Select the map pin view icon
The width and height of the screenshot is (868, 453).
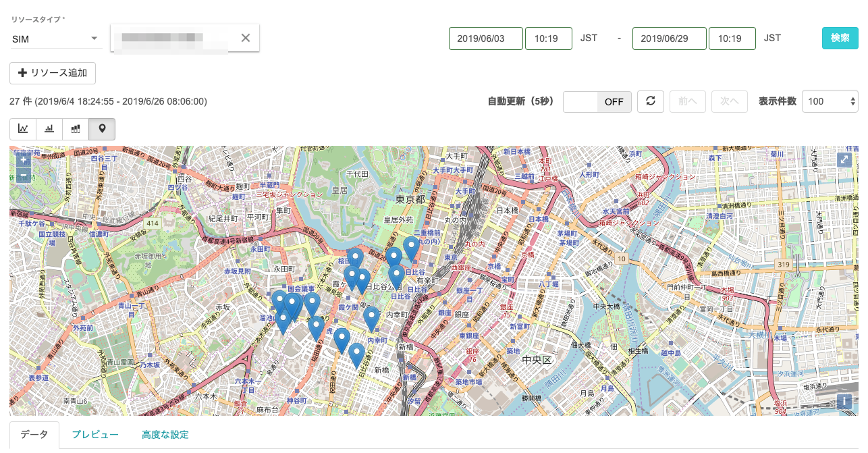[x=102, y=129]
